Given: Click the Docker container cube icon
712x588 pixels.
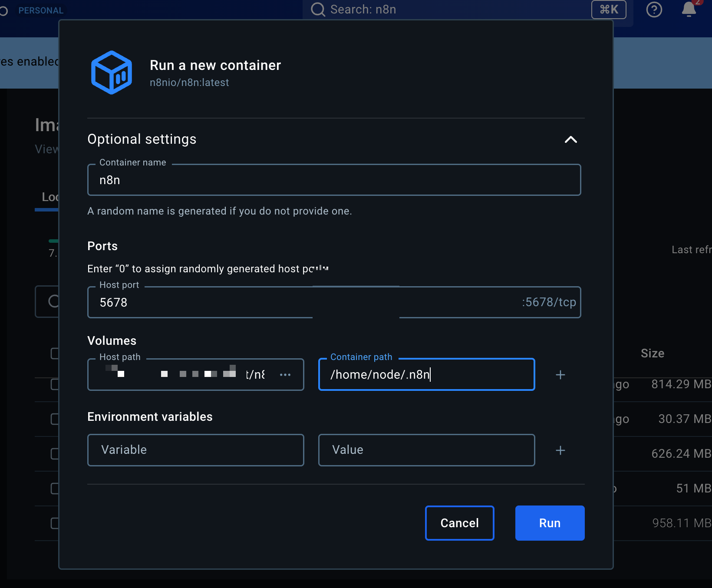Looking at the screenshot, I should tap(112, 73).
